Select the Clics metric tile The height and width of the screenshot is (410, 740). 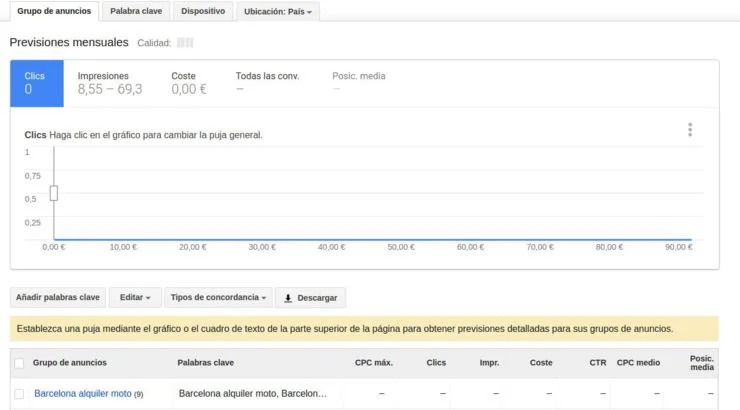(37, 84)
